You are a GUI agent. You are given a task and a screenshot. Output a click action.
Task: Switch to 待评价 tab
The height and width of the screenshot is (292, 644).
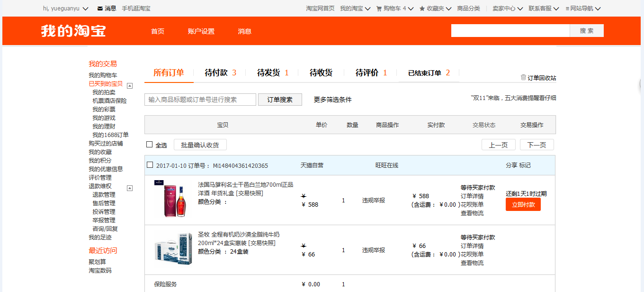tap(371, 73)
